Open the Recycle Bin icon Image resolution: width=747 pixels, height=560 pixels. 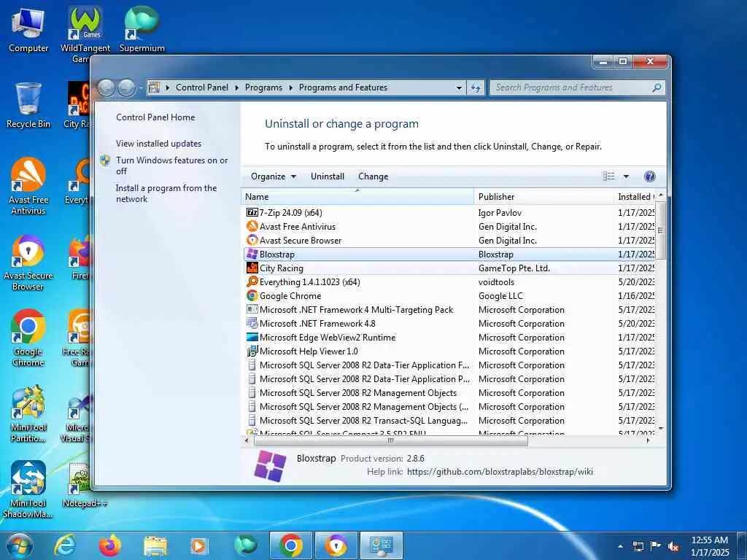click(x=28, y=105)
